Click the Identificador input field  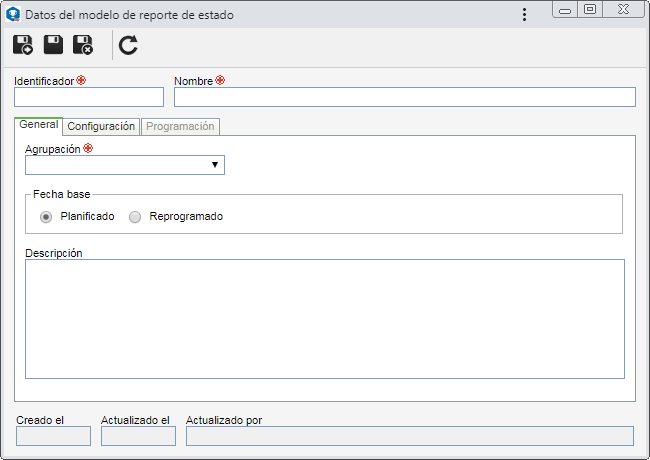pos(89,97)
